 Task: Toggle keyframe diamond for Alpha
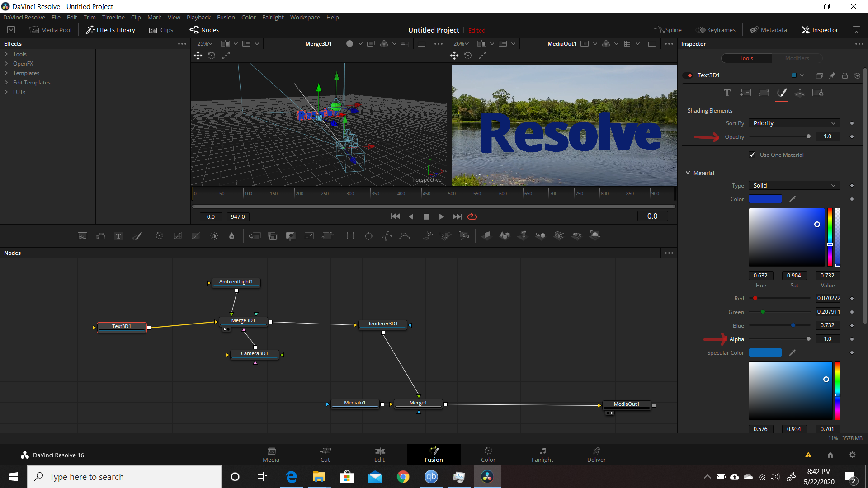(x=852, y=339)
